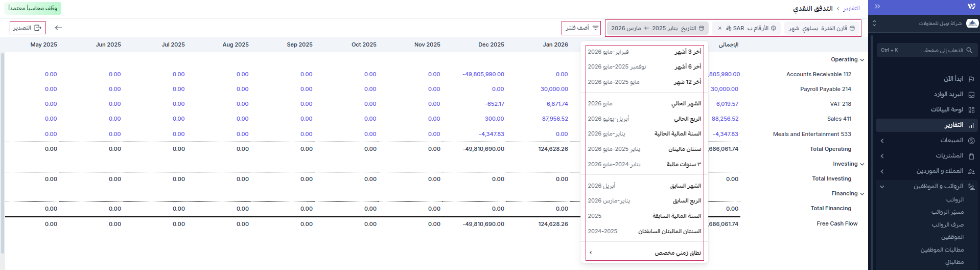The width and height of the screenshot is (980, 270).
Task: Click the back arrow next to Export
Action: (58, 28)
